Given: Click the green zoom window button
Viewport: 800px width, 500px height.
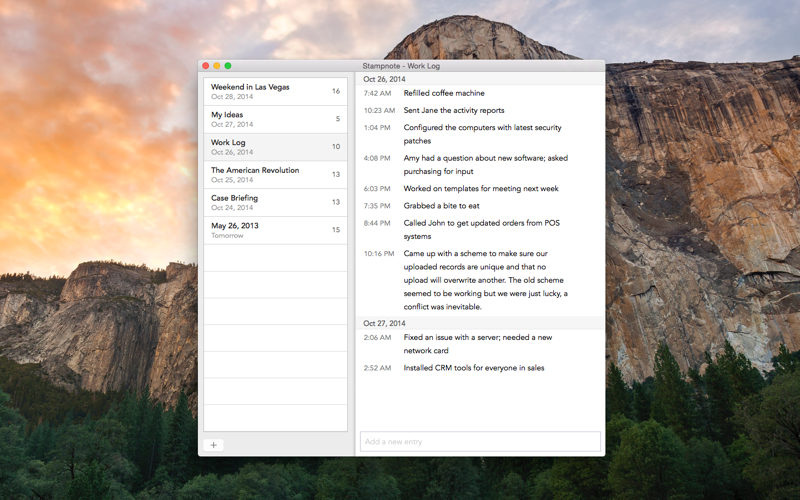Looking at the screenshot, I should tap(228, 66).
